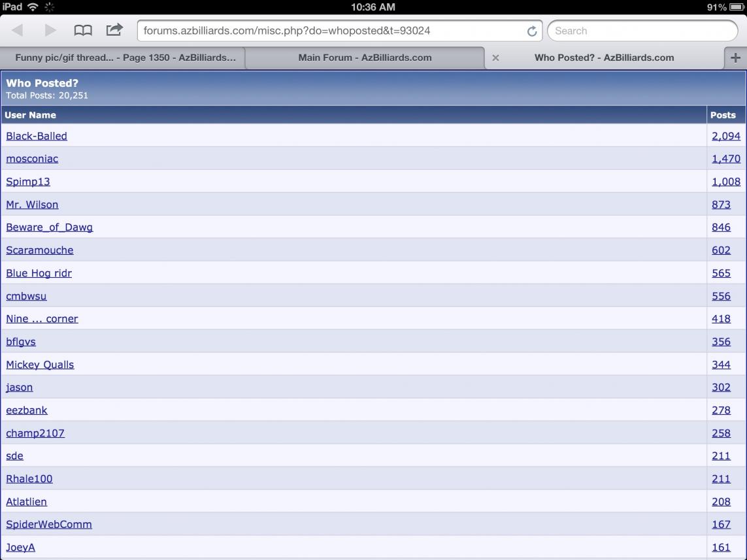Close the Who Posted tab
The width and height of the screenshot is (747, 560).
(495, 58)
